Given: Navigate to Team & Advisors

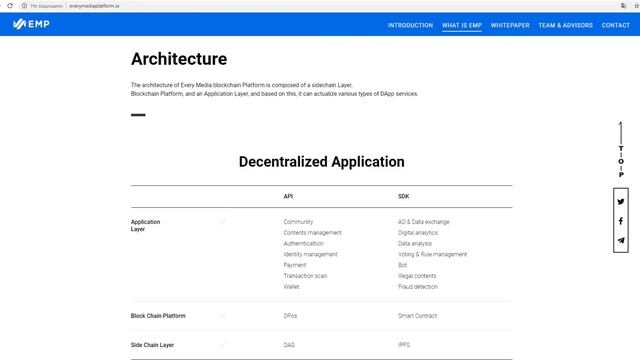Looking at the screenshot, I should click(x=565, y=25).
